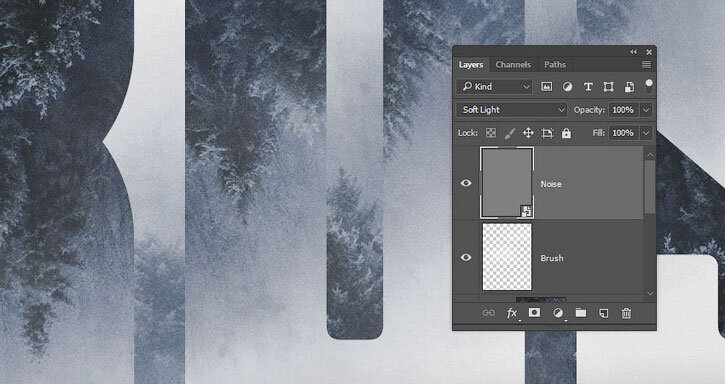This screenshot has height=384, width=725.
Task: Expand the Opacity slider dropdown arrow
Action: 646,110
